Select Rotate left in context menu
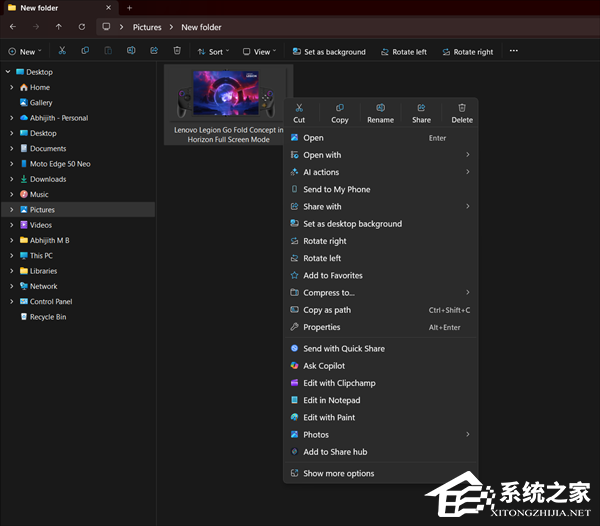600x526 pixels. click(x=380, y=258)
